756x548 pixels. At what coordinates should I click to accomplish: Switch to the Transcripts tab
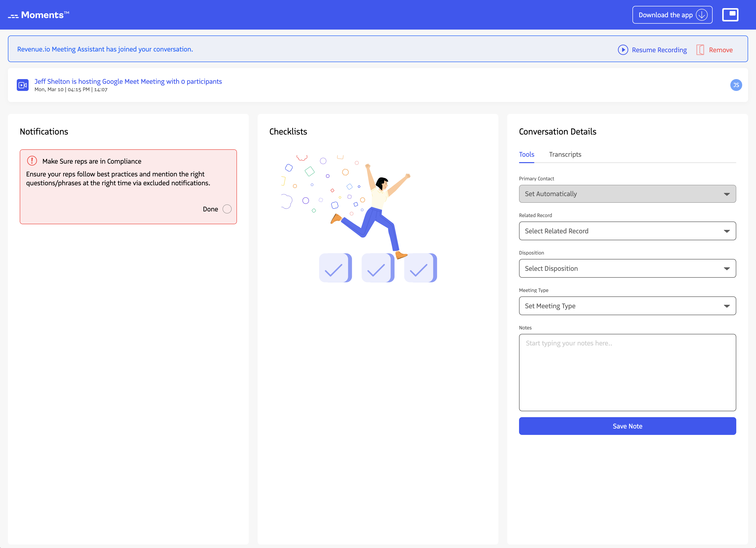[565, 154]
